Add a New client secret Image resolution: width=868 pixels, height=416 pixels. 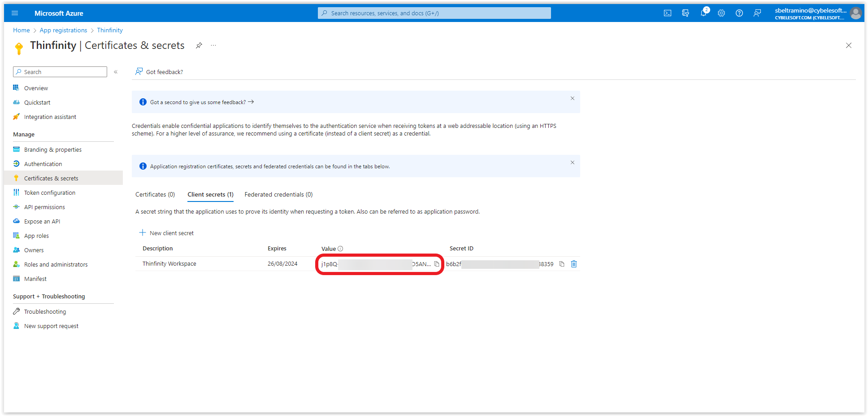(166, 233)
